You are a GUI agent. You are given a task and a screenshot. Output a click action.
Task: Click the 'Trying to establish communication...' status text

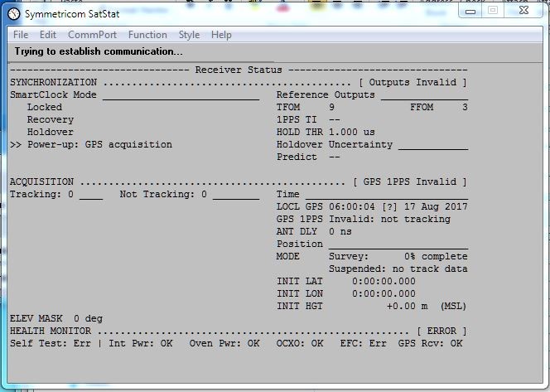click(99, 51)
